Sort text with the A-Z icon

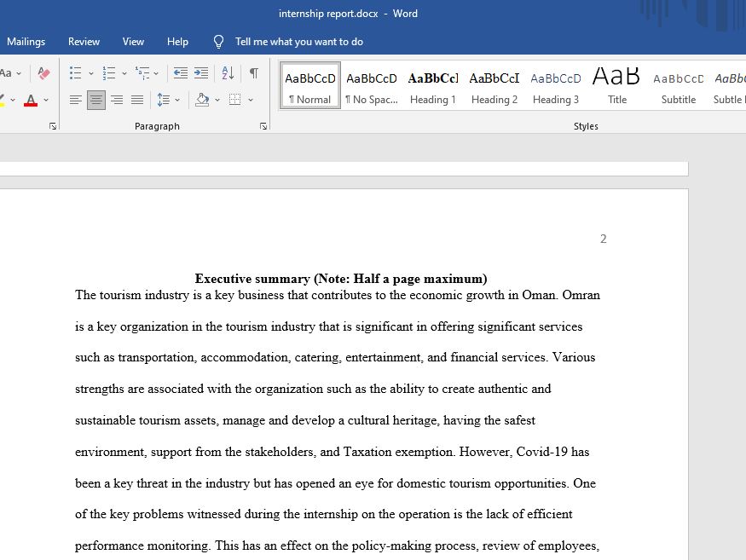(228, 73)
